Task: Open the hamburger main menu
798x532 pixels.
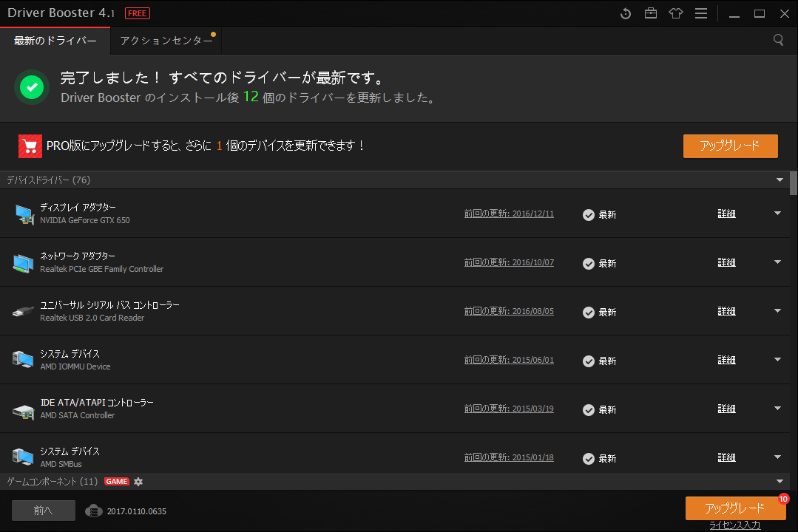Action: (701, 13)
